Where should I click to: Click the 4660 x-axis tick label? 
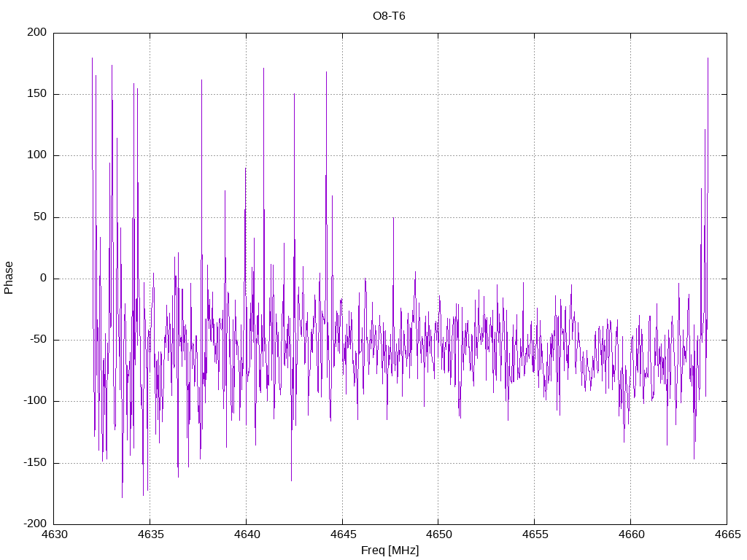[x=631, y=534]
